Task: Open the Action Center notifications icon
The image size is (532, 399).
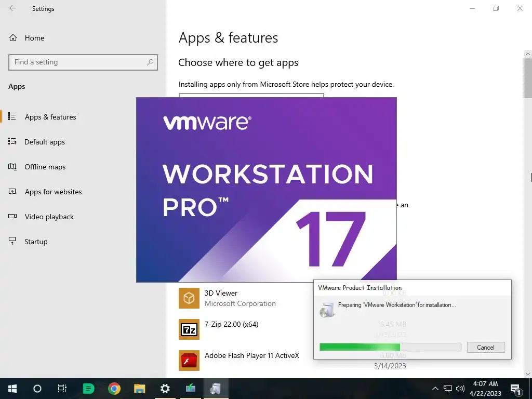Action: point(515,389)
